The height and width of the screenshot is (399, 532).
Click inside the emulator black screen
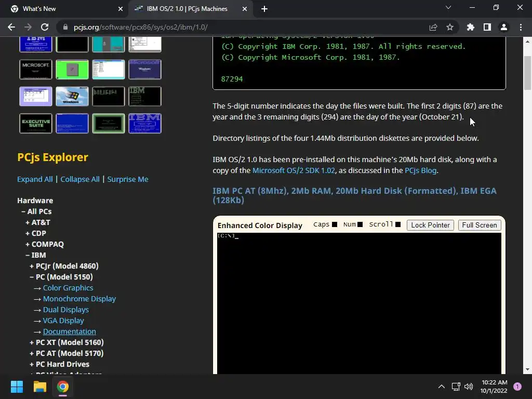tap(360, 303)
